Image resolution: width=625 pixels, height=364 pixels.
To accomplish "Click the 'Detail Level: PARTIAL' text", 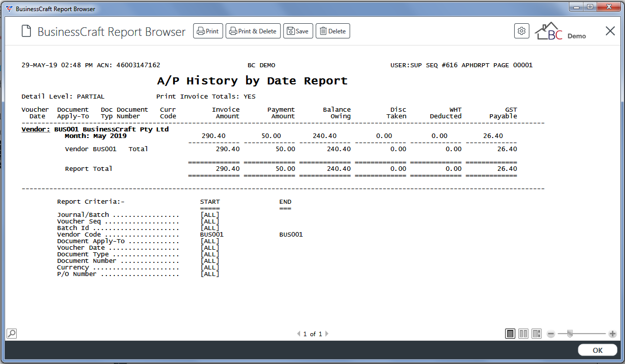I will click(x=63, y=96).
